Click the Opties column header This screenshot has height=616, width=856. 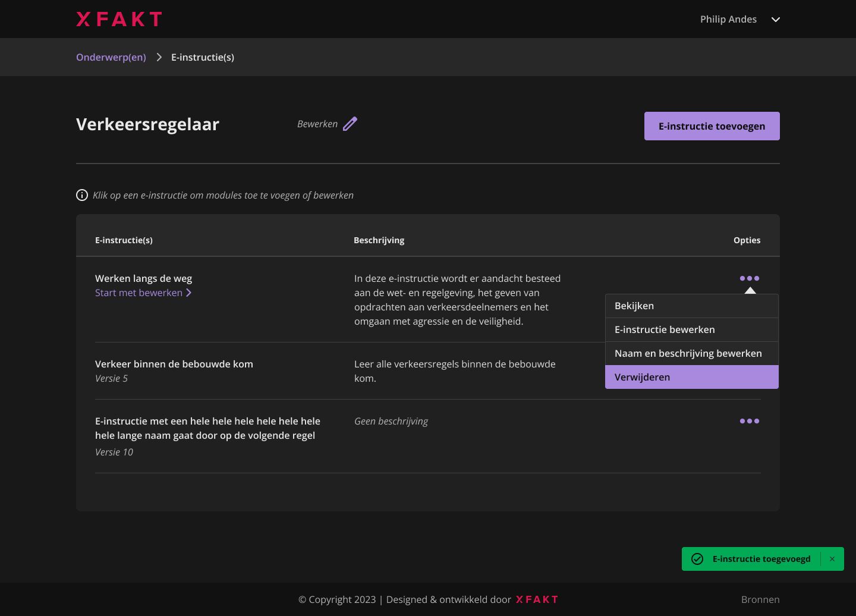tap(747, 240)
